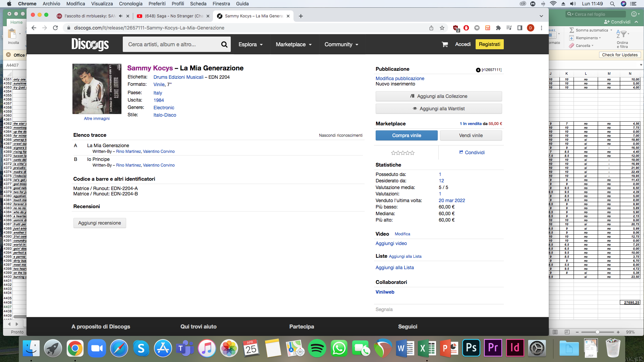
Task: Collapse Excel ribbon with the chevron
Action: point(636,22)
